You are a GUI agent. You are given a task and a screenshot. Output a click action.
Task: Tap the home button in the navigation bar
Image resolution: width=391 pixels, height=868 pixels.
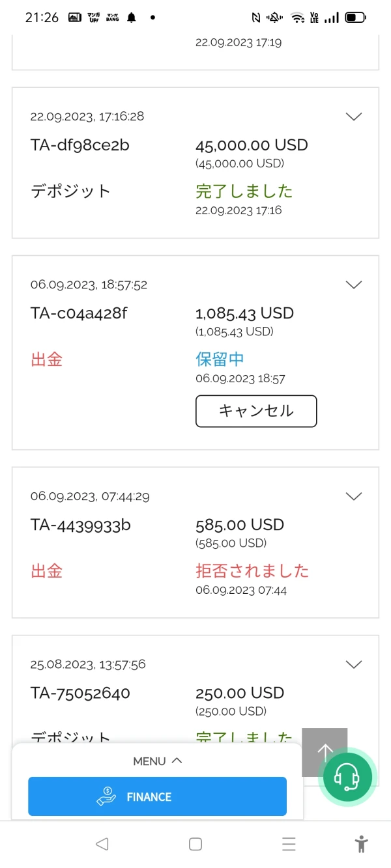(195, 843)
